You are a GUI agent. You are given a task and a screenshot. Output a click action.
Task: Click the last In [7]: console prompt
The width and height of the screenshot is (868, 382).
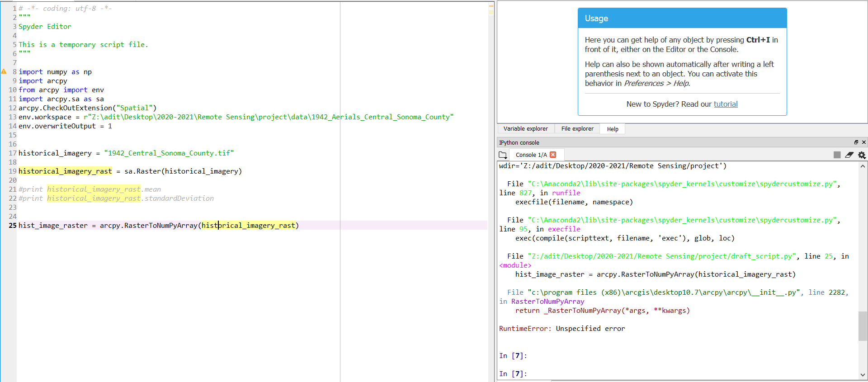coord(513,374)
